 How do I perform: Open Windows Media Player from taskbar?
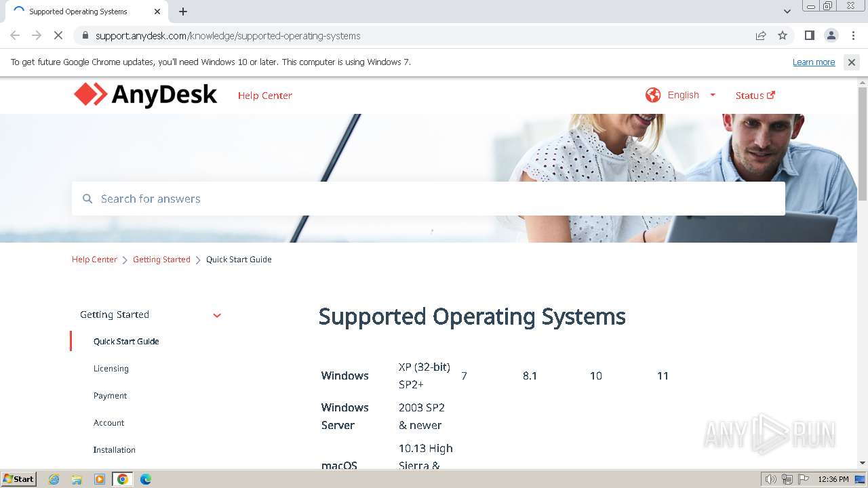click(x=100, y=479)
